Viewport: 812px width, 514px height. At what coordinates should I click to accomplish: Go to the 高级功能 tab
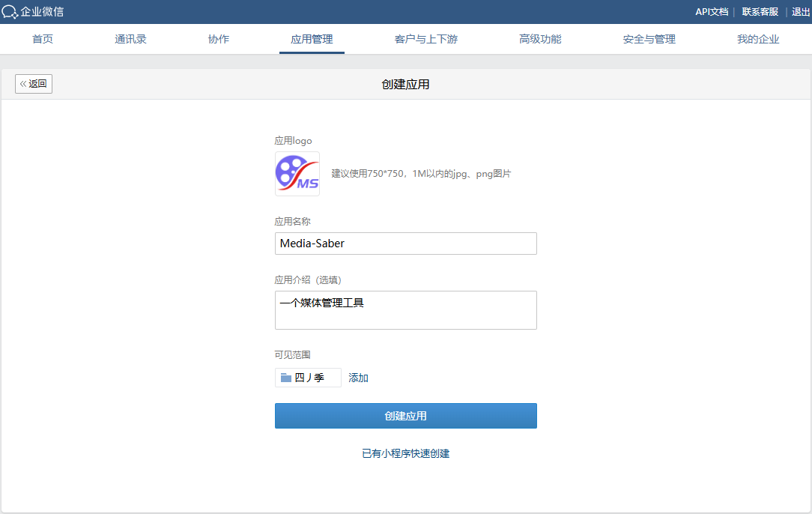coord(540,40)
